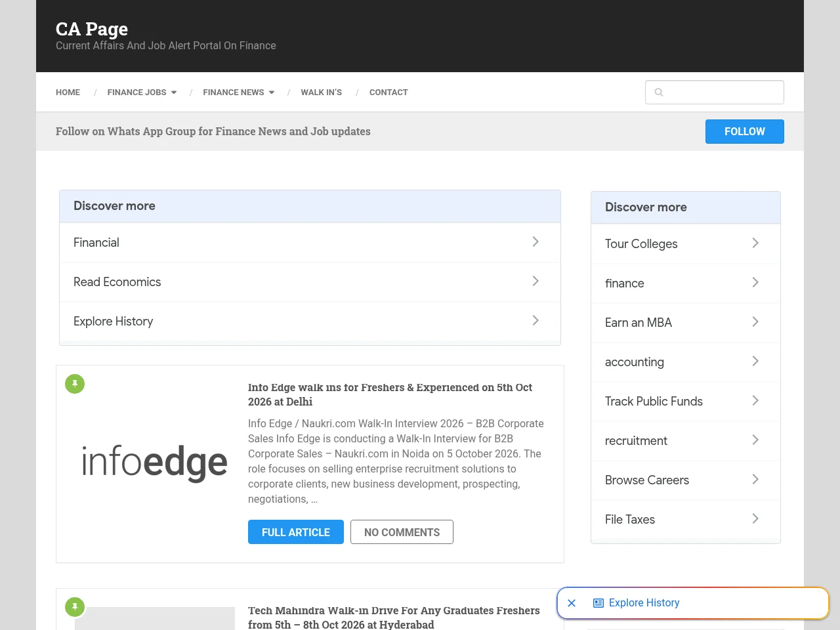The height and width of the screenshot is (630, 840).
Task: Close the Explore History popup with X
Action: (572, 603)
